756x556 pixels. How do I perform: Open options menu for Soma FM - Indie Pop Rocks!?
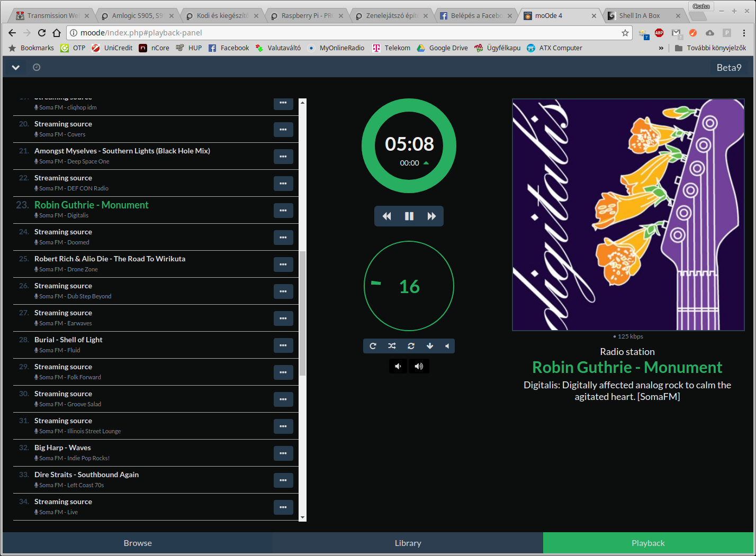click(x=283, y=453)
